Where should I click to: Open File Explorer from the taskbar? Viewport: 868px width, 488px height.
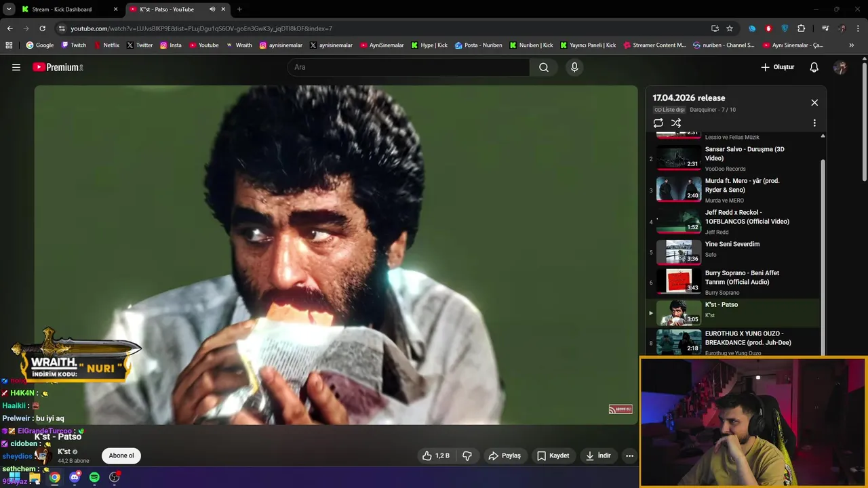(x=35, y=477)
